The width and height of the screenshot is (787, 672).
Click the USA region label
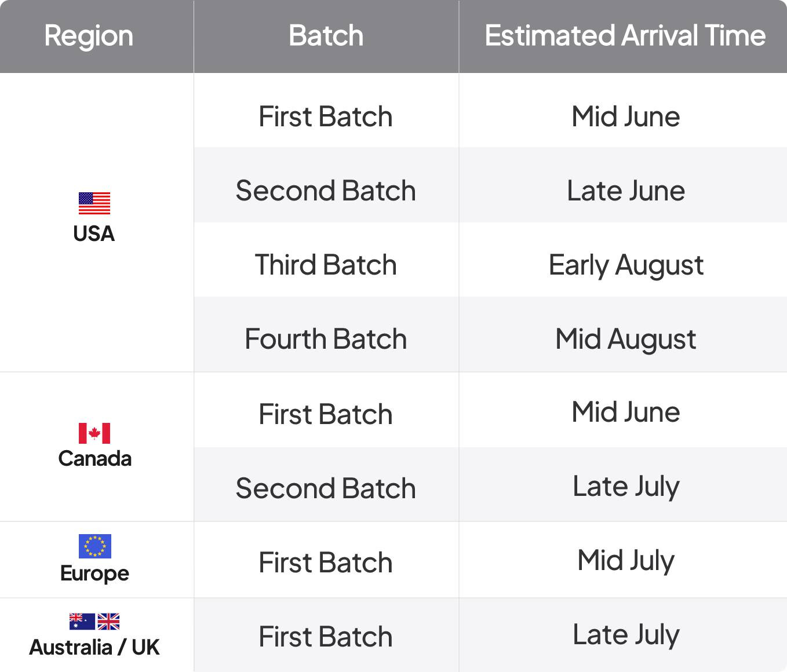pos(94,233)
